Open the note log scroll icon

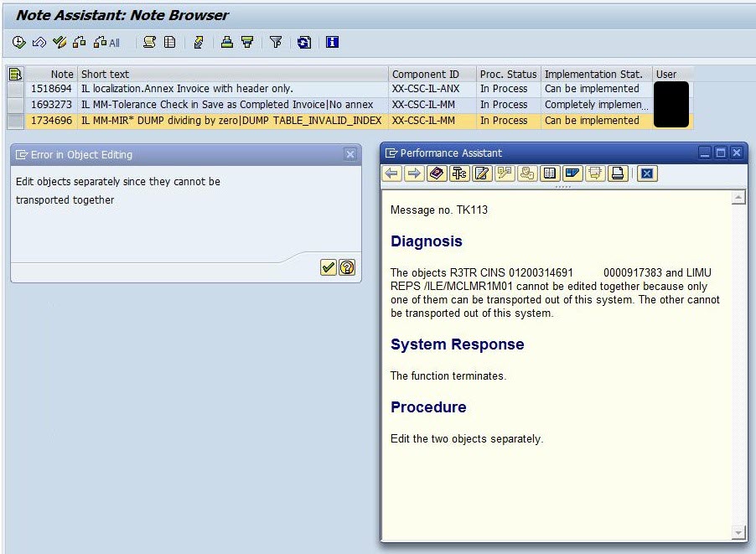149,43
